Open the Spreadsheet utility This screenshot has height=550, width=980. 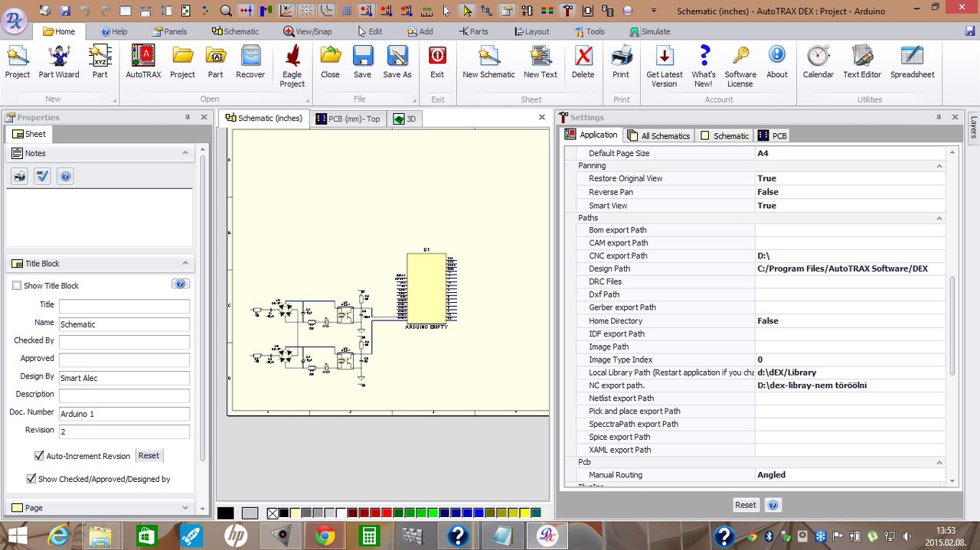912,62
